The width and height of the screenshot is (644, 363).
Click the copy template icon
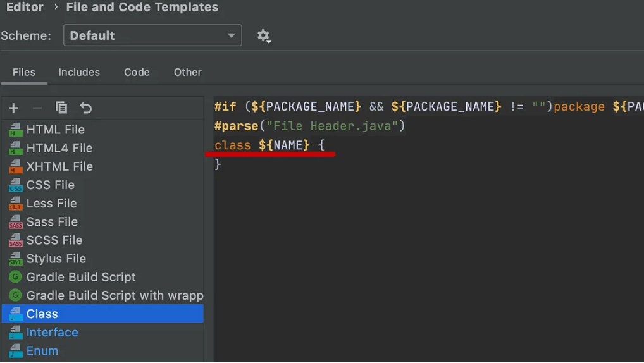(61, 108)
